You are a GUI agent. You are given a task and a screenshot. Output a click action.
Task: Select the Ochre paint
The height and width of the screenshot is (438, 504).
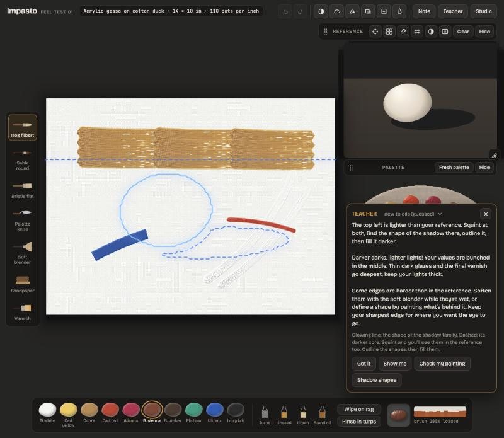click(x=89, y=413)
